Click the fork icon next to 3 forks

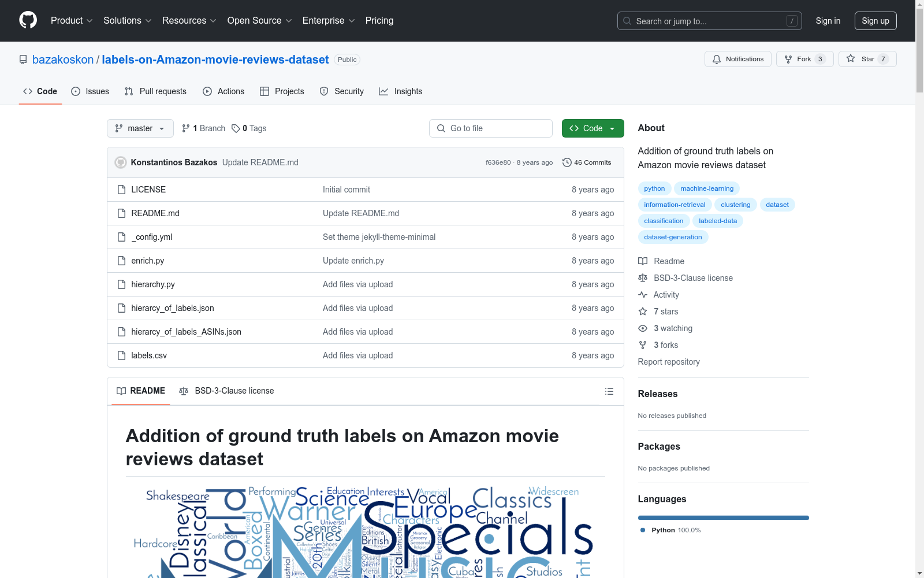click(x=643, y=345)
